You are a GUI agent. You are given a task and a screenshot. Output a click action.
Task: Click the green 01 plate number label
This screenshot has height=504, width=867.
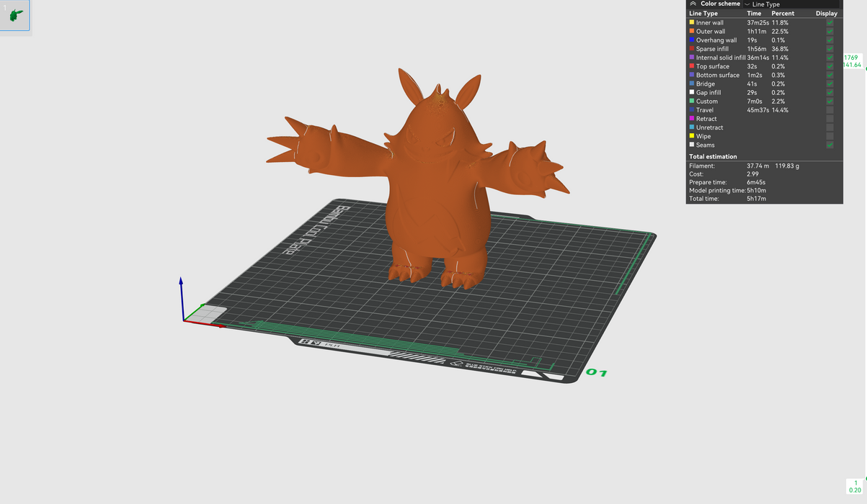596,373
